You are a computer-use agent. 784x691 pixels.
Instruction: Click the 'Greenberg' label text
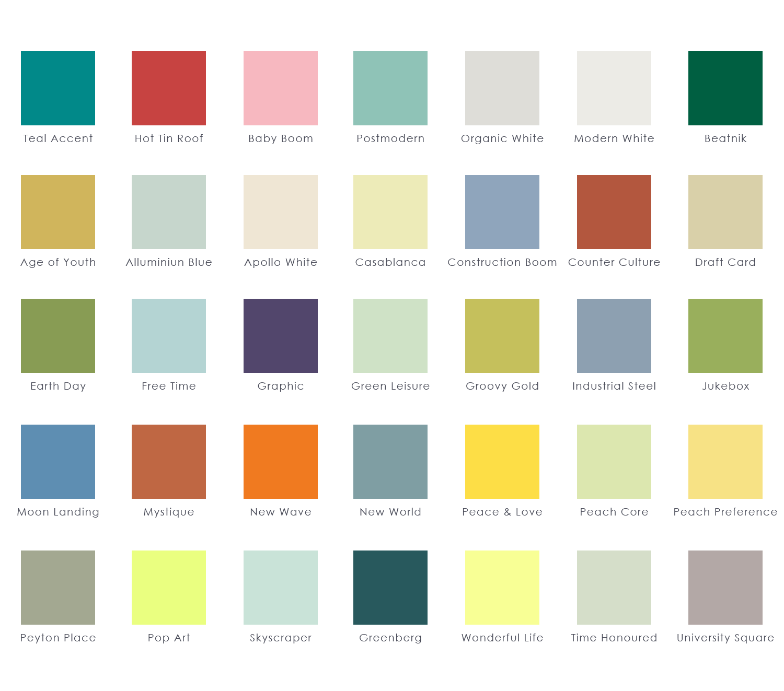click(390, 638)
